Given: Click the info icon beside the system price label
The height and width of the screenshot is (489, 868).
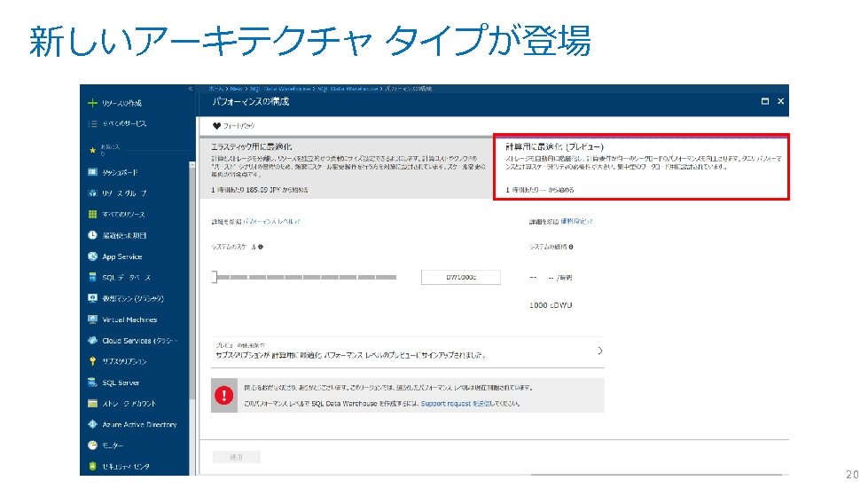Looking at the screenshot, I should pos(571,247).
